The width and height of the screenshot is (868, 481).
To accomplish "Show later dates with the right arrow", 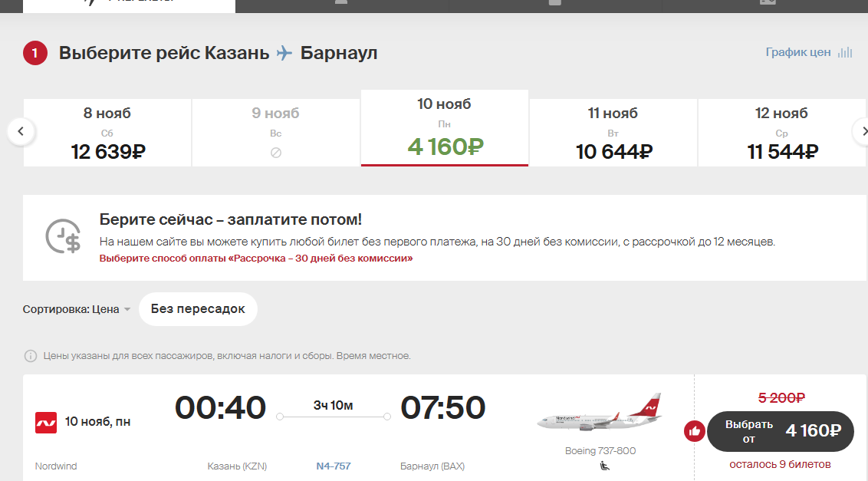I will click(x=861, y=131).
